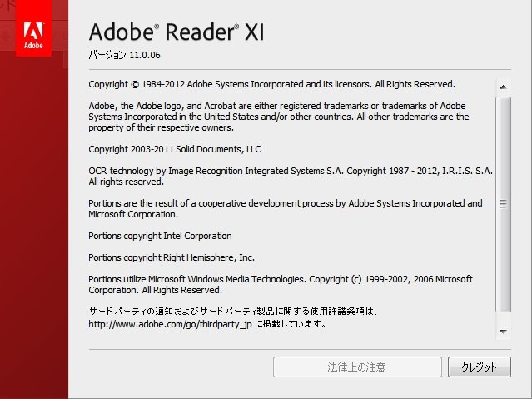The image size is (532, 399).
Task: Click the Adobe registered trademarks paragraph
Action: (279, 117)
